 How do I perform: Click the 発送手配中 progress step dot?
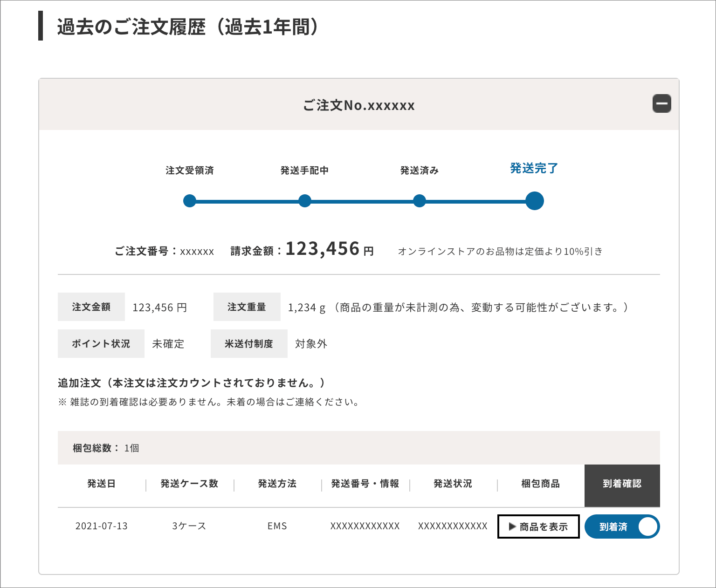click(304, 201)
